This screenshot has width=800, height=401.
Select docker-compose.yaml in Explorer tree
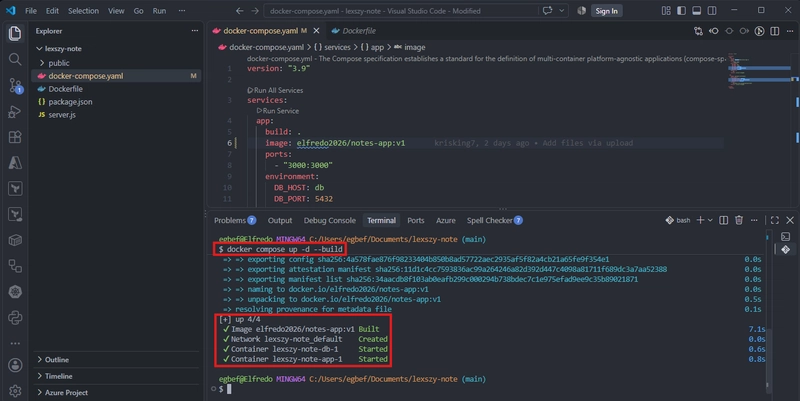116,76
